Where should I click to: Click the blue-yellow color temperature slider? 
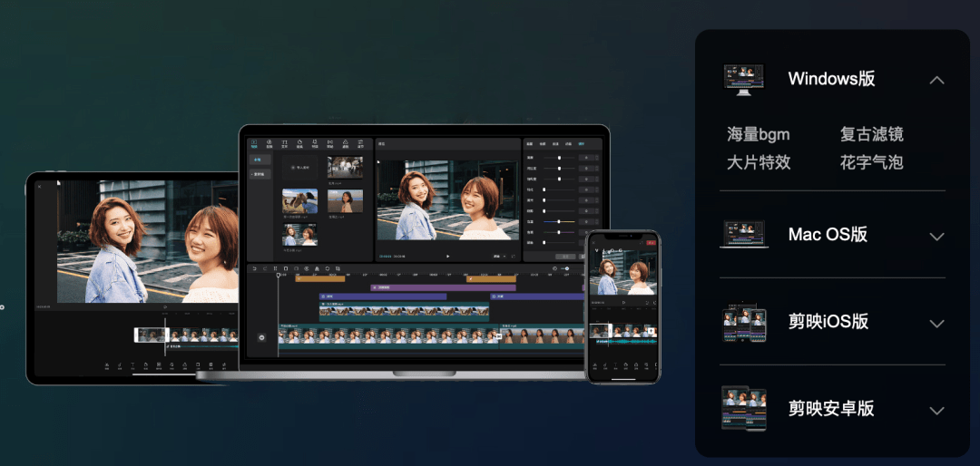559,222
